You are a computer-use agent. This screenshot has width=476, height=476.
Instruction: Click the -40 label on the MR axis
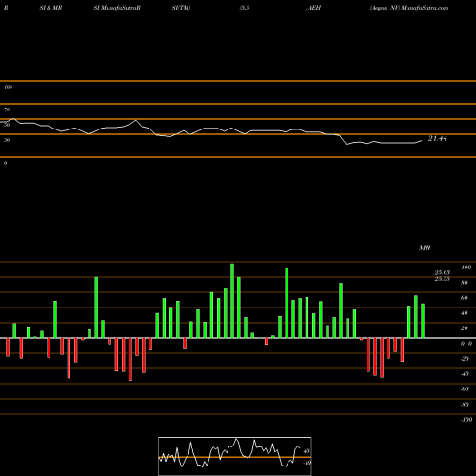point(465,374)
